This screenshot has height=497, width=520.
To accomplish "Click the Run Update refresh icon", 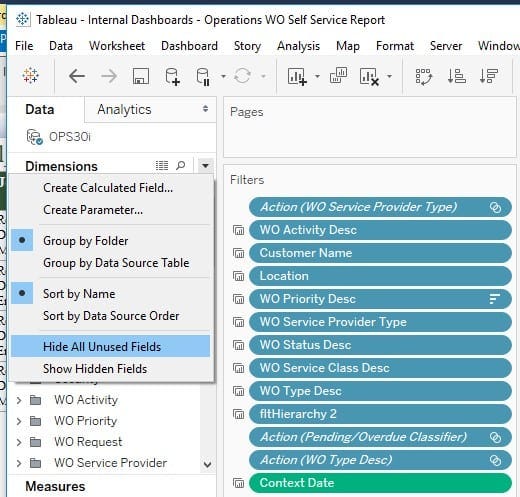I will [242, 76].
